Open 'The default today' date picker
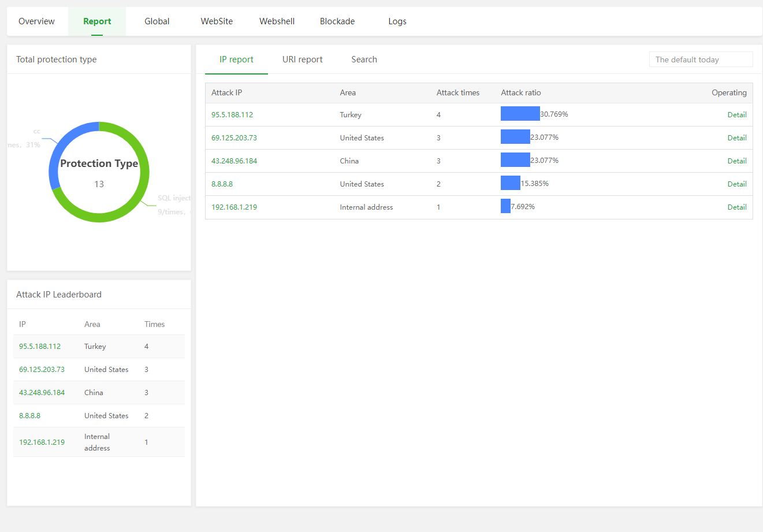Viewport: 763px width, 532px height. click(700, 59)
